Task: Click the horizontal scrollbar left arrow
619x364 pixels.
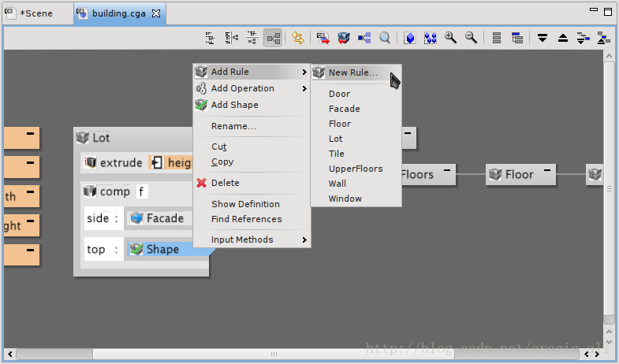Action: point(10,354)
